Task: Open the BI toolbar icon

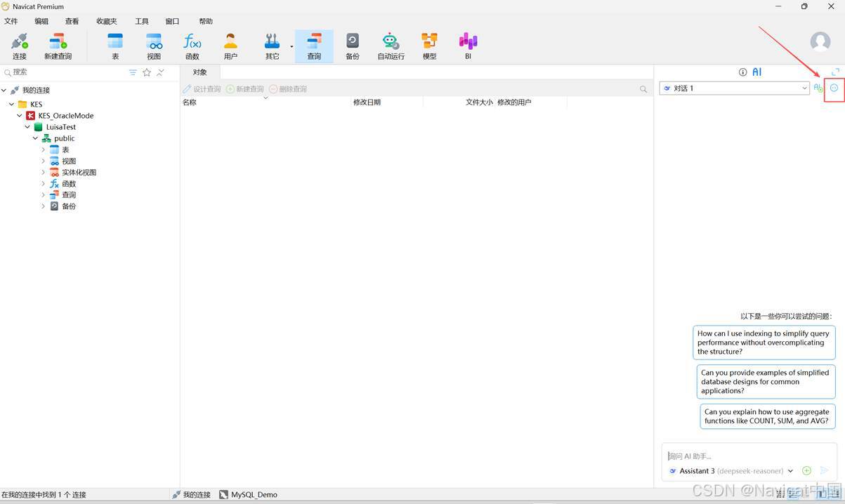Action: click(x=468, y=46)
